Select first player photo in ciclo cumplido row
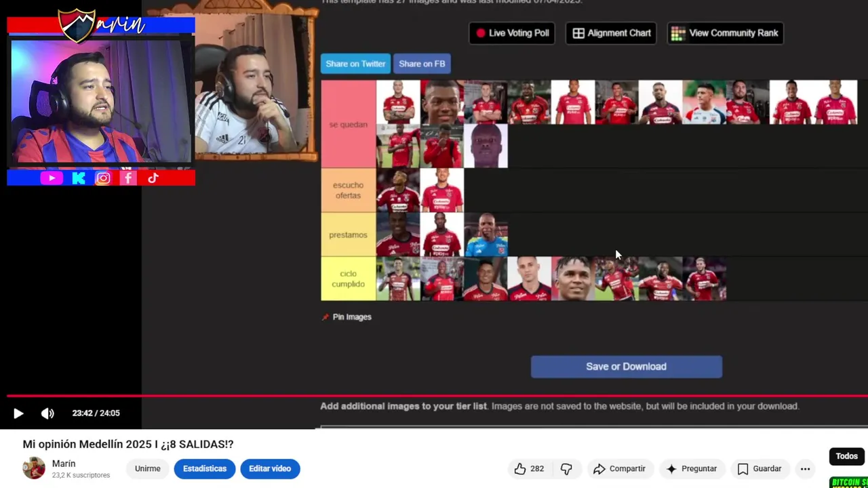 click(x=398, y=279)
